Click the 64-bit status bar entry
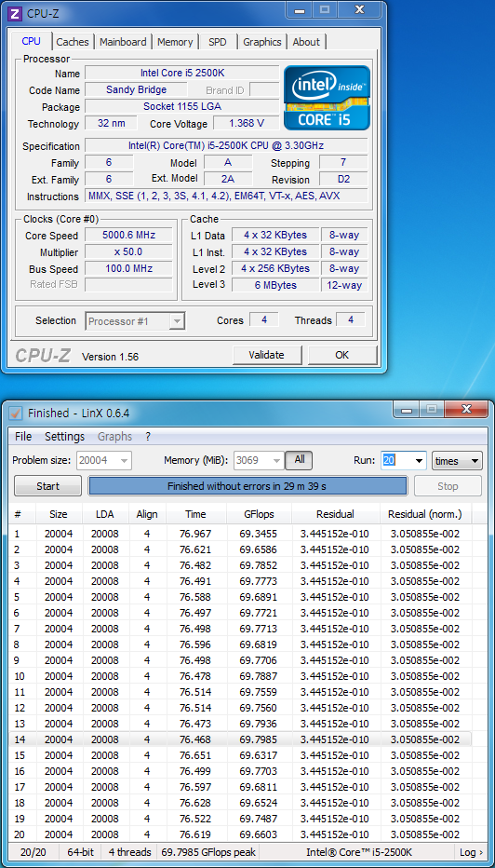495x868 pixels. pyautogui.click(x=81, y=852)
